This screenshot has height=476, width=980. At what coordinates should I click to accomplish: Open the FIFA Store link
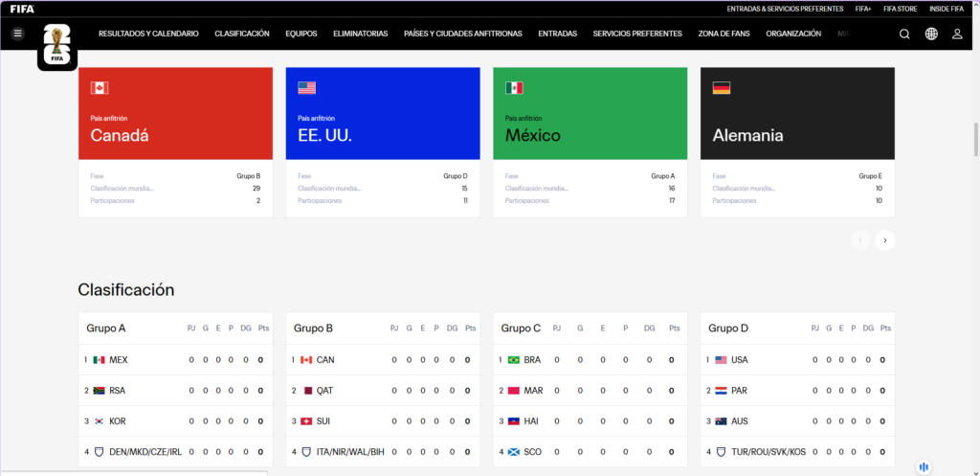point(899,9)
